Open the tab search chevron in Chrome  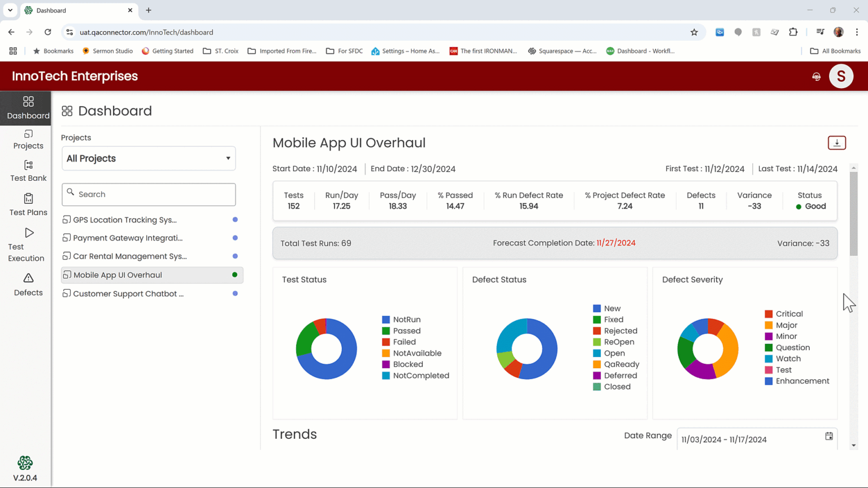pyautogui.click(x=10, y=10)
